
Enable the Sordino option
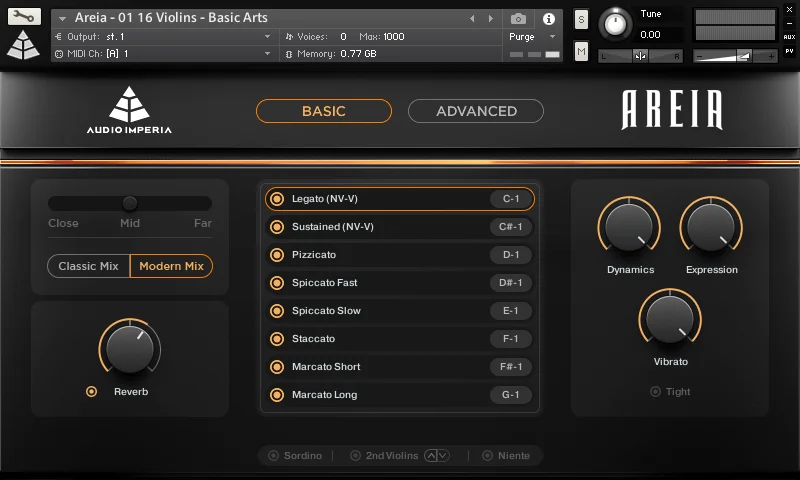click(x=273, y=456)
